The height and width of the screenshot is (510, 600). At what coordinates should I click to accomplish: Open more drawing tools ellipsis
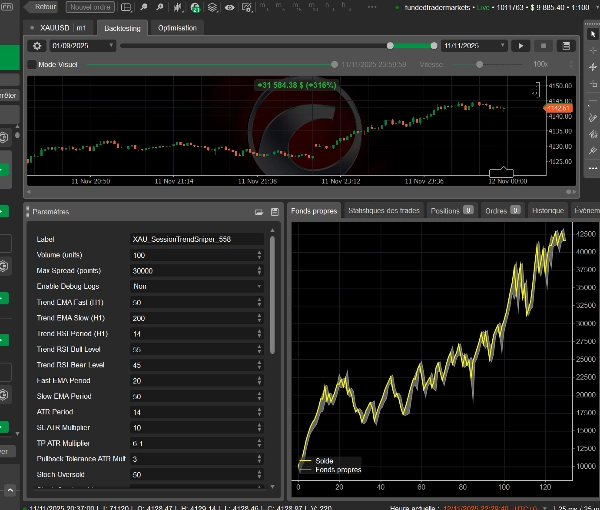593,168
